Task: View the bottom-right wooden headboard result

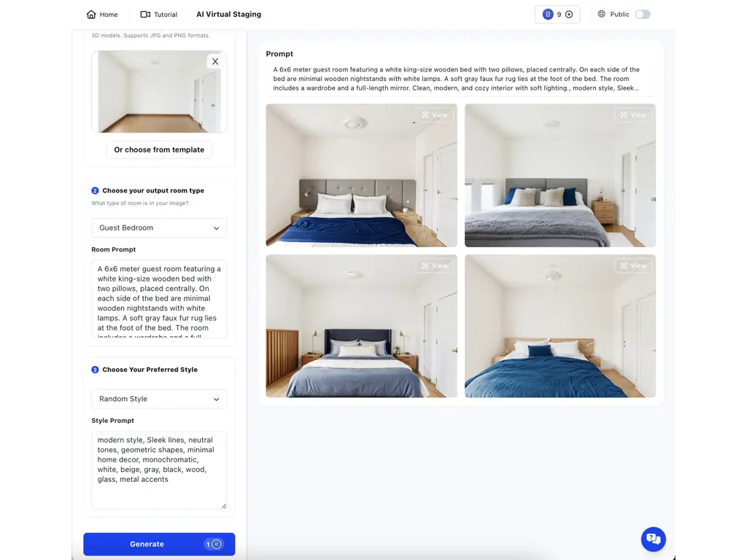Action: pos(633,265)
